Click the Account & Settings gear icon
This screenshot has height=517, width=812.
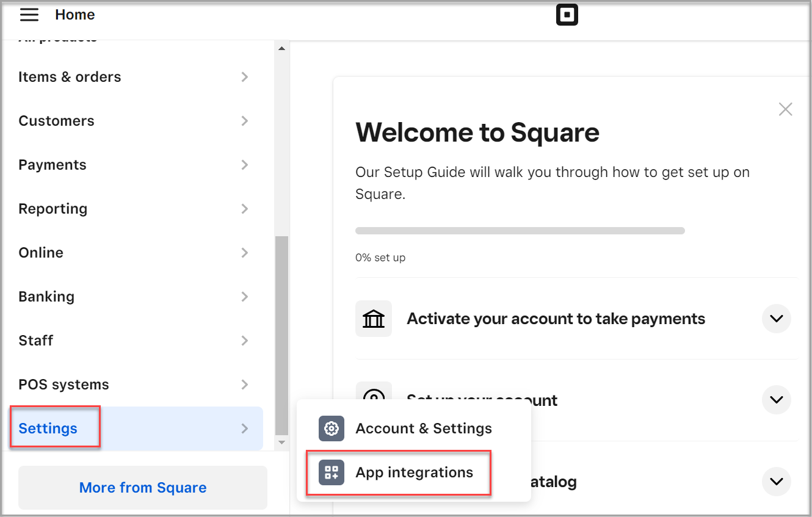coord(332,428)
